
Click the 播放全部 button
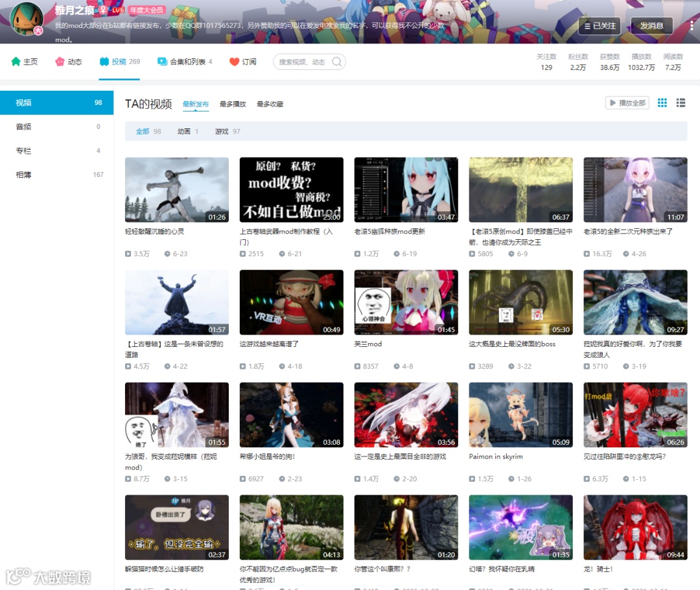click(627, 102)
